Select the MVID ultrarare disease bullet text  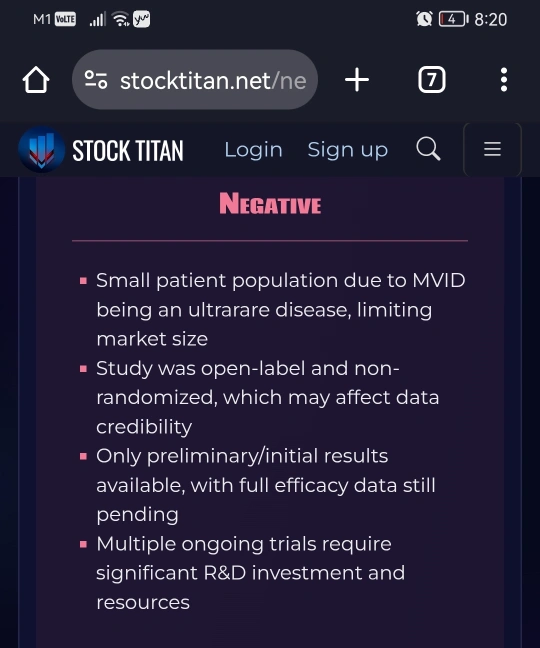click(281, 310)
